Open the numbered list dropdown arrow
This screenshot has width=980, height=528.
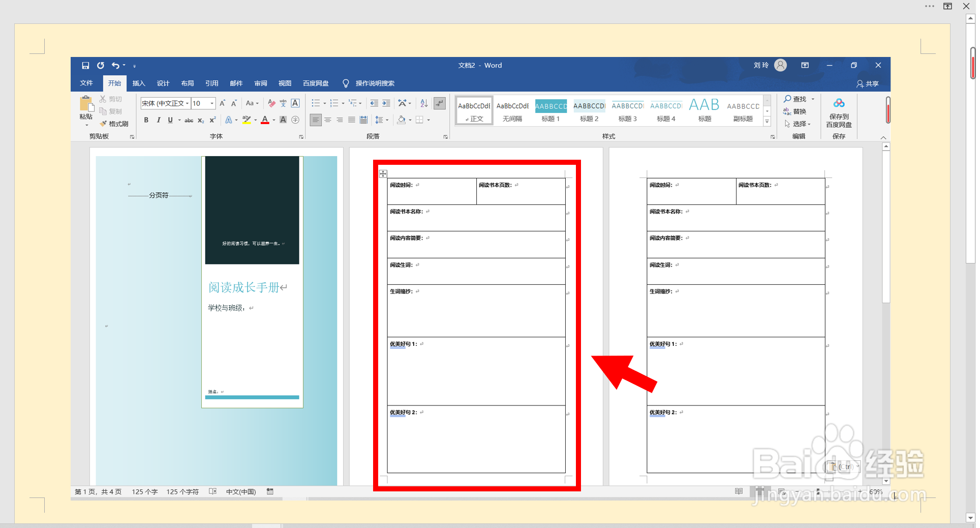click(343, 103)
